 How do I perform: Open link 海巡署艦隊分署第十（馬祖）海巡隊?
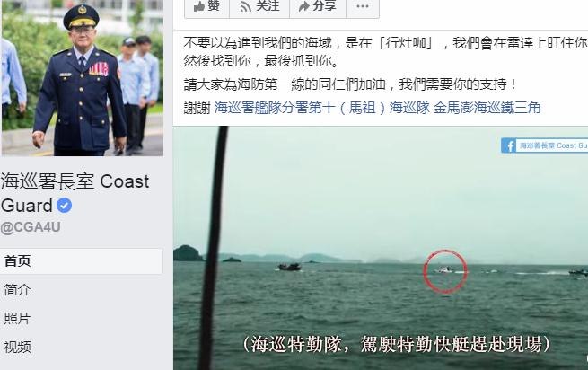(x=321, y=108)
